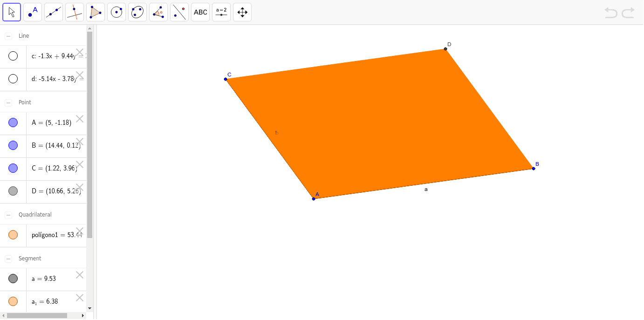Undo the last action

(x=611, y=13)
